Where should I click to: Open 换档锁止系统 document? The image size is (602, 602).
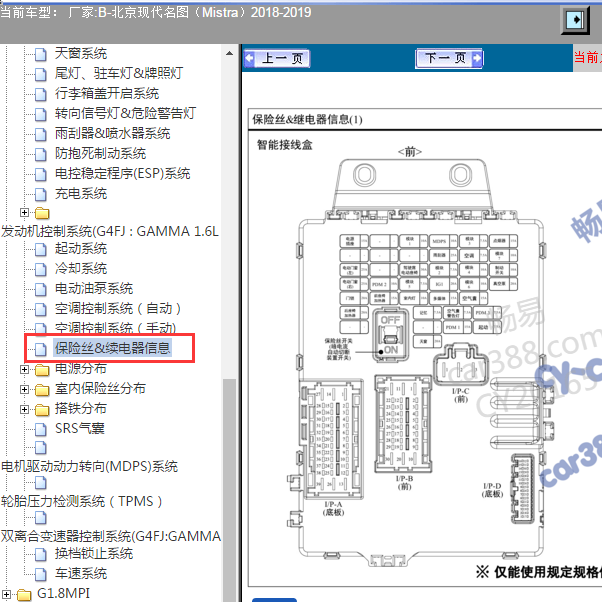(94, 554)
